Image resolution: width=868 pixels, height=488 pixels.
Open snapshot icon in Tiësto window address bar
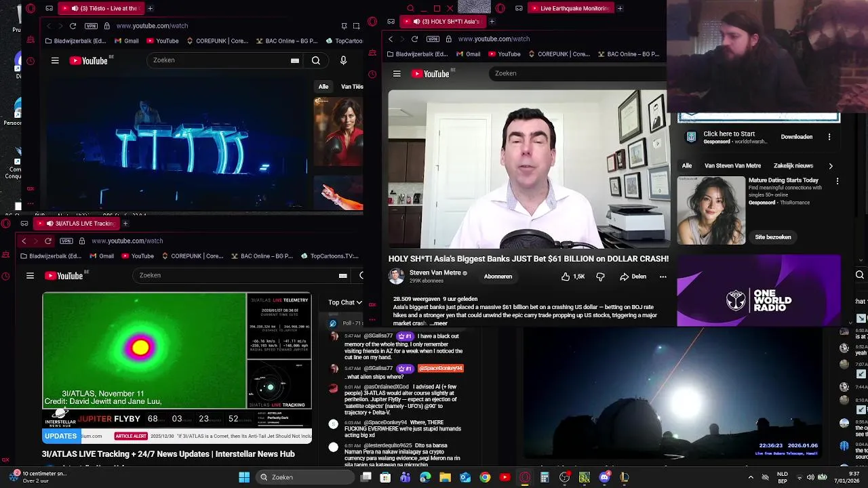tap(356, 26)
